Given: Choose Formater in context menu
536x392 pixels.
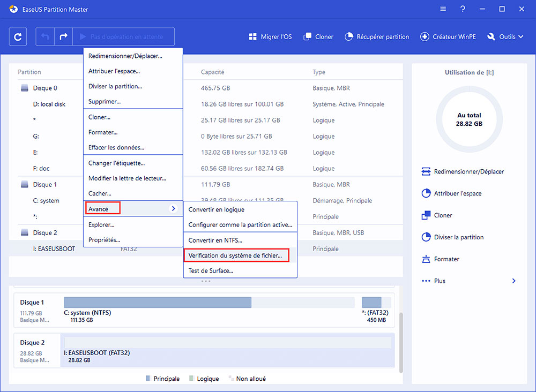Looking at the screenshot, I should (x=133, y=132).
